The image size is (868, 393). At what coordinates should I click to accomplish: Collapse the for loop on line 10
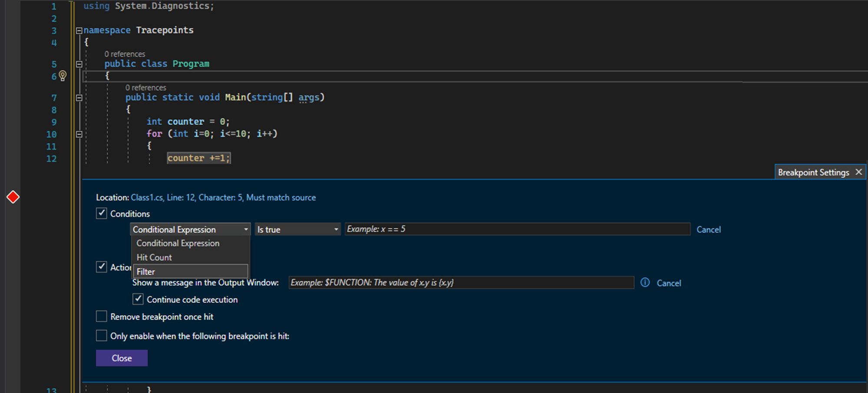tap(79, 134)
